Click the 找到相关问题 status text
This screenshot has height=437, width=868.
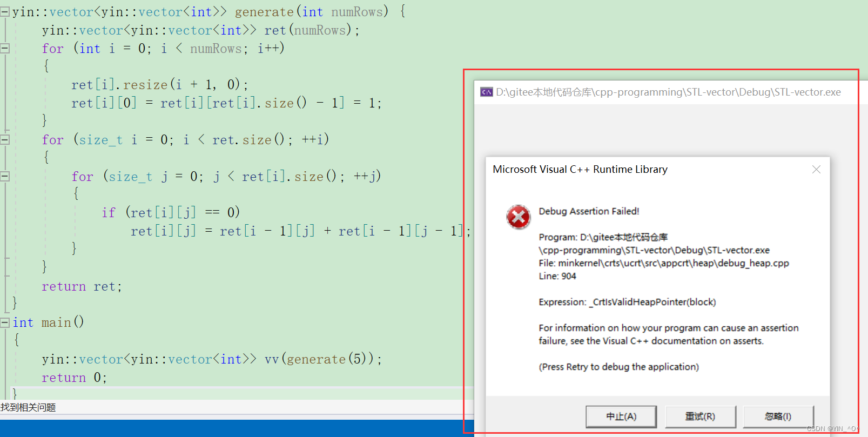click(x=28, y=407)
